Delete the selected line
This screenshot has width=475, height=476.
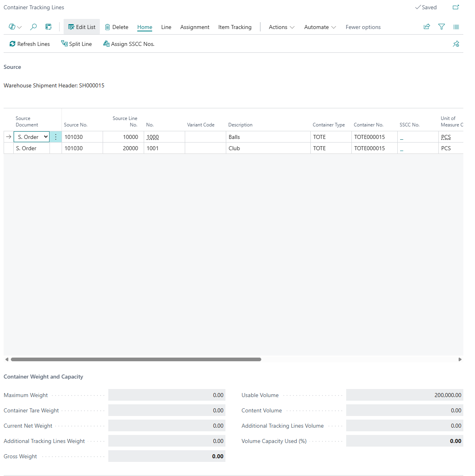tap(116, 27)
